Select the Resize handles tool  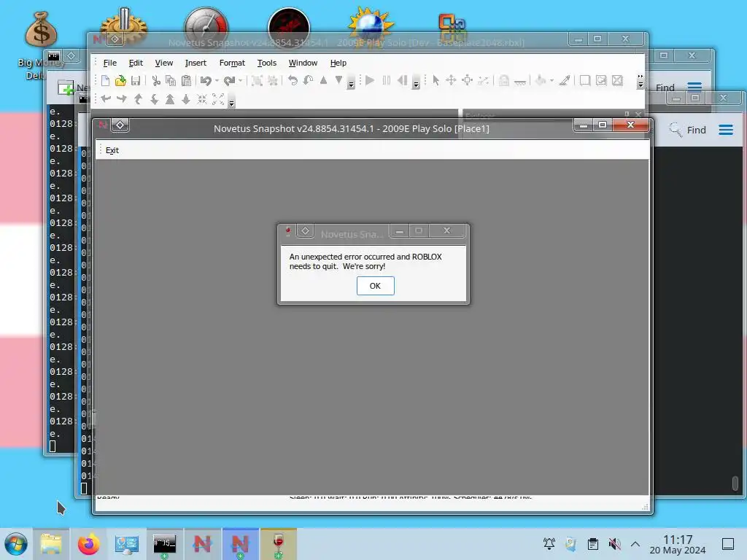[x=468, y=80]
